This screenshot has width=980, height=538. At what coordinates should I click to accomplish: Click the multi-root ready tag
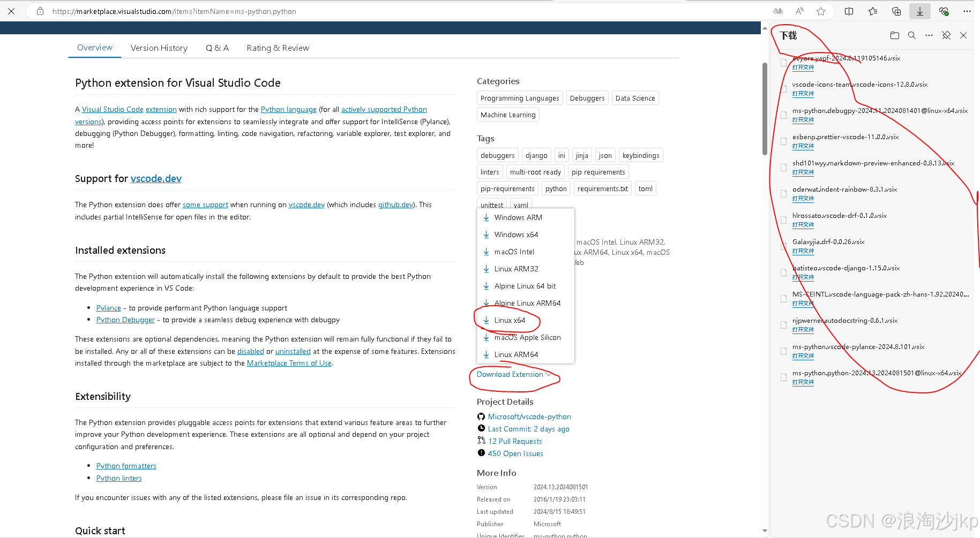point(535,172)
